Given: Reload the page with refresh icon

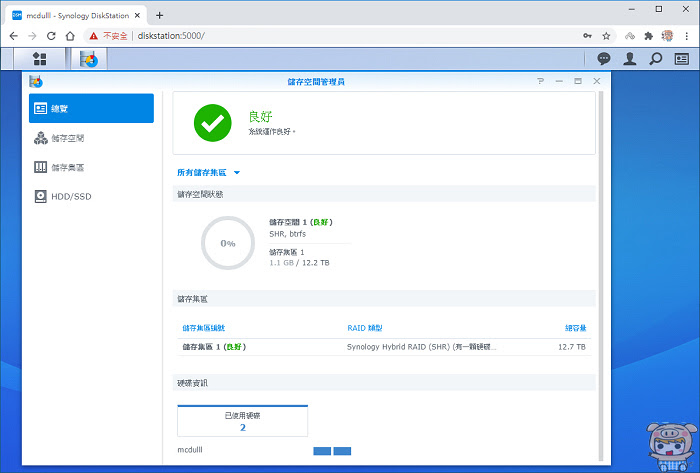Looking at the screenshot, I should coord(51,36).
